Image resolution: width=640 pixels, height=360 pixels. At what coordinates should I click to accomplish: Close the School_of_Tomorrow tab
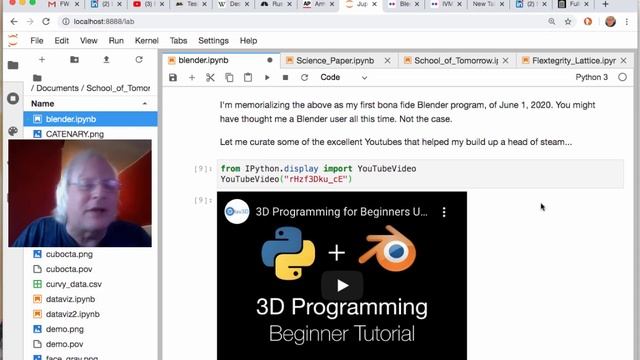(505, 60)
